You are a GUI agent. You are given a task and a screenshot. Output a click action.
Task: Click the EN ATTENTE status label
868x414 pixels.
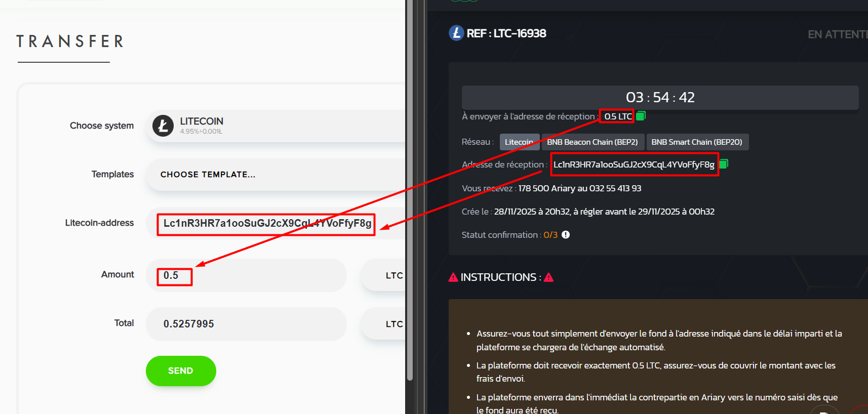(x=838, y=34)
